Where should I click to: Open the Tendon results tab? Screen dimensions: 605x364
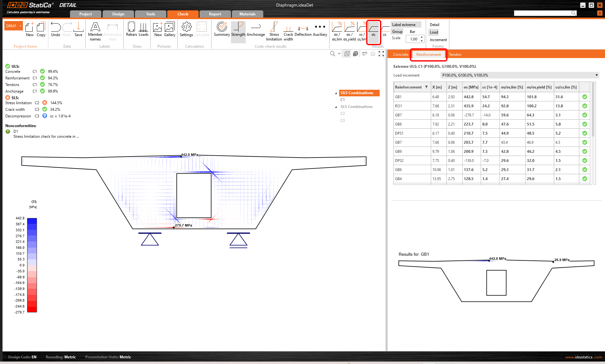coord(455,55)
